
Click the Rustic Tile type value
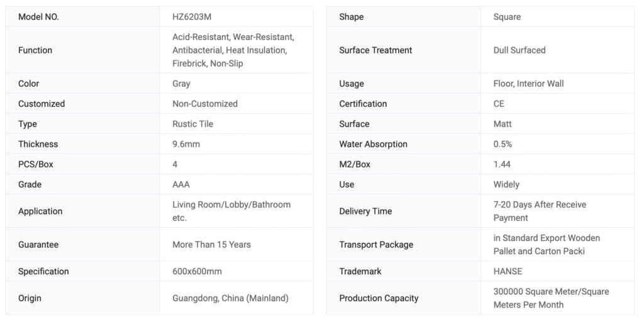[193, 124]
